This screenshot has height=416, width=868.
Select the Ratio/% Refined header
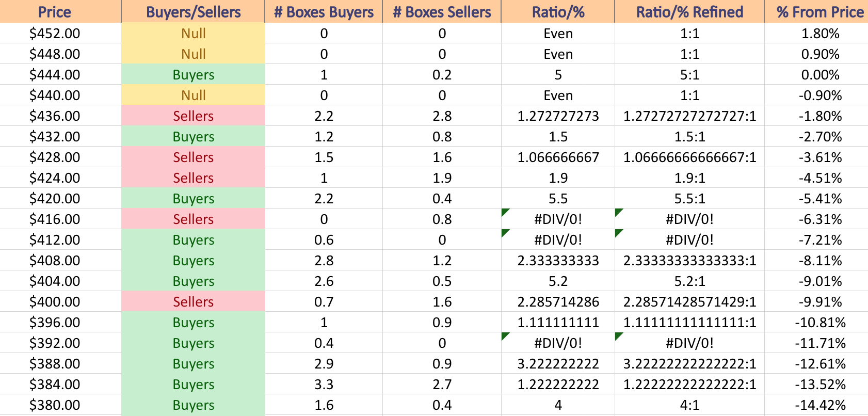689,11
